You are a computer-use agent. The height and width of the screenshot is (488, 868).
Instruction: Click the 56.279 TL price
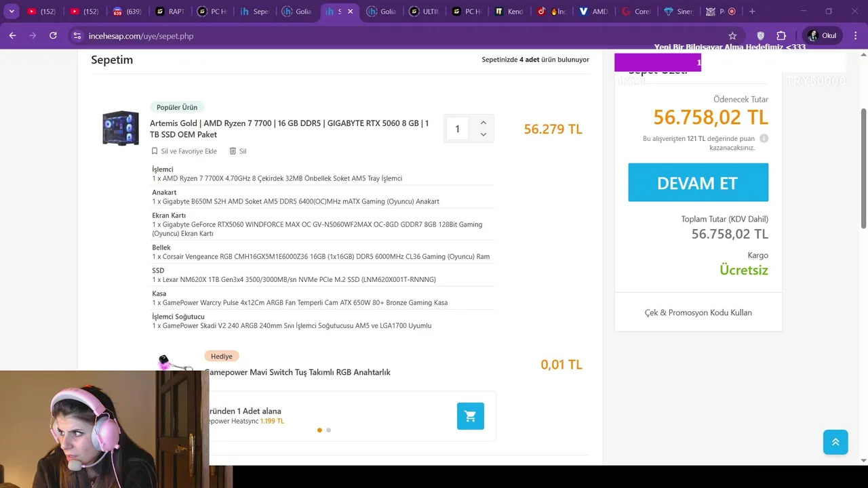[553, 129]
